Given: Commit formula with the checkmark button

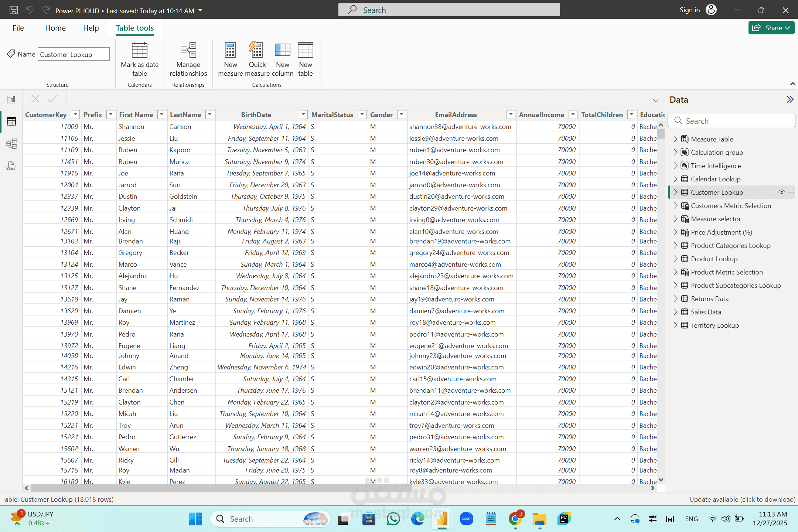Looking at the screenshot, I should click(x=53, y=99).
